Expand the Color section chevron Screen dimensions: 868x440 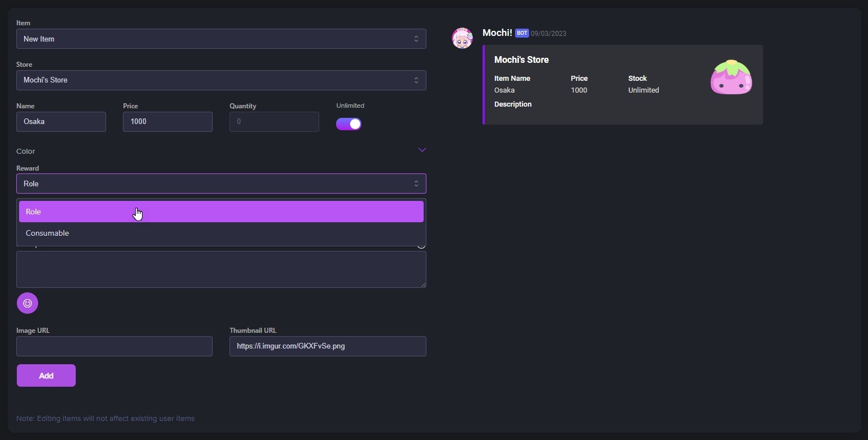[422, 150]
